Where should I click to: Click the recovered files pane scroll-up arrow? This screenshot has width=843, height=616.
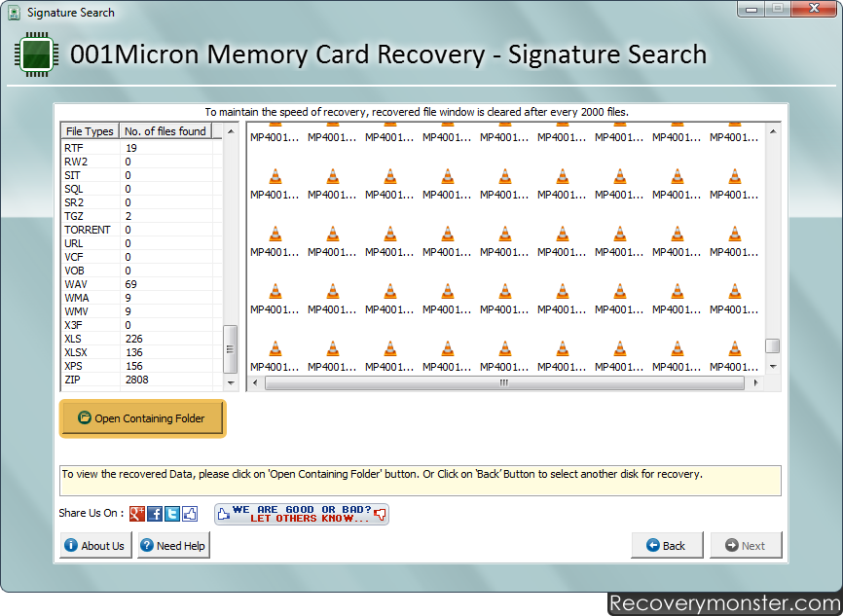773,131
